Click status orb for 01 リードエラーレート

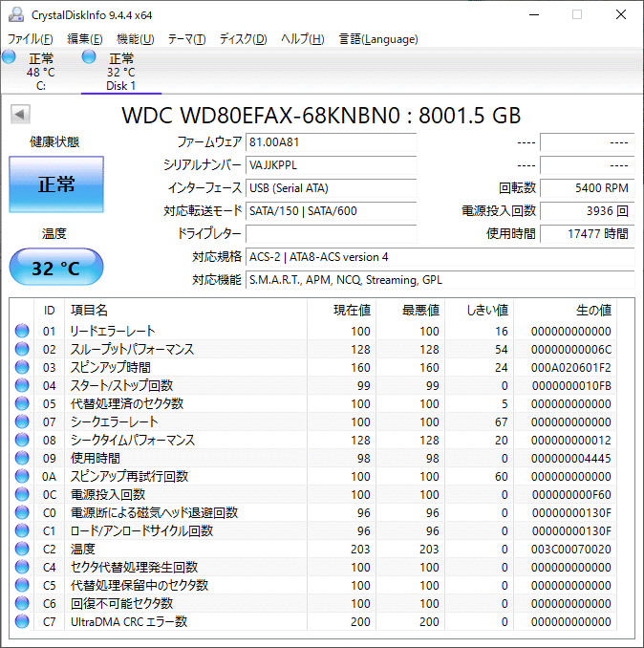(22, 331)
